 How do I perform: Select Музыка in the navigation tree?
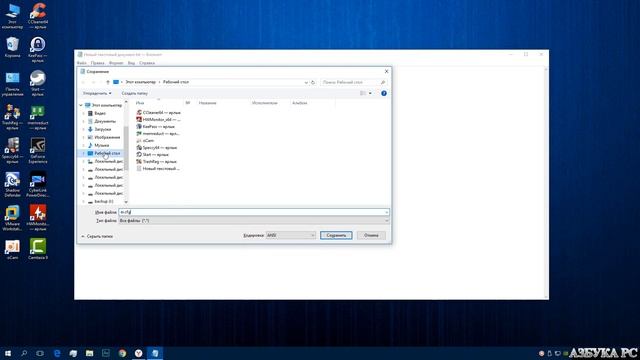102,145
